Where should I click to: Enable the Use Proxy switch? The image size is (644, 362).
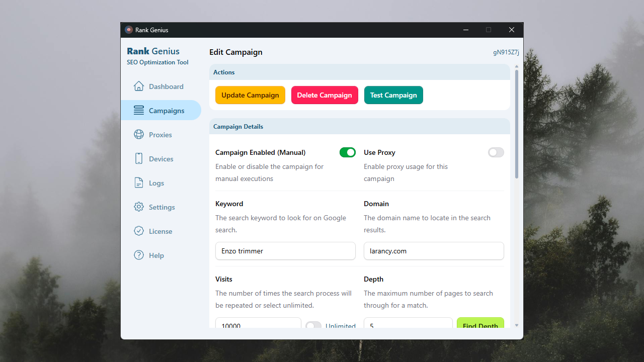(x=496, y=152)
